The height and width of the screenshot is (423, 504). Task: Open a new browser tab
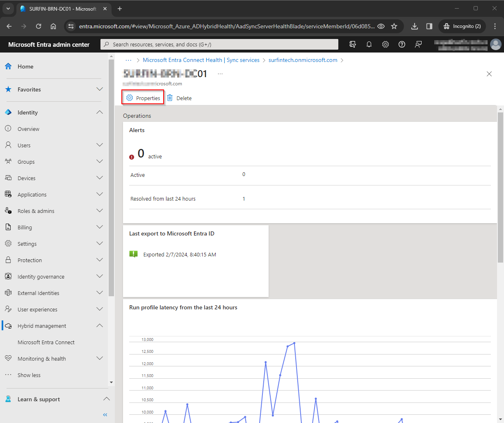click(x=120, y=9)
